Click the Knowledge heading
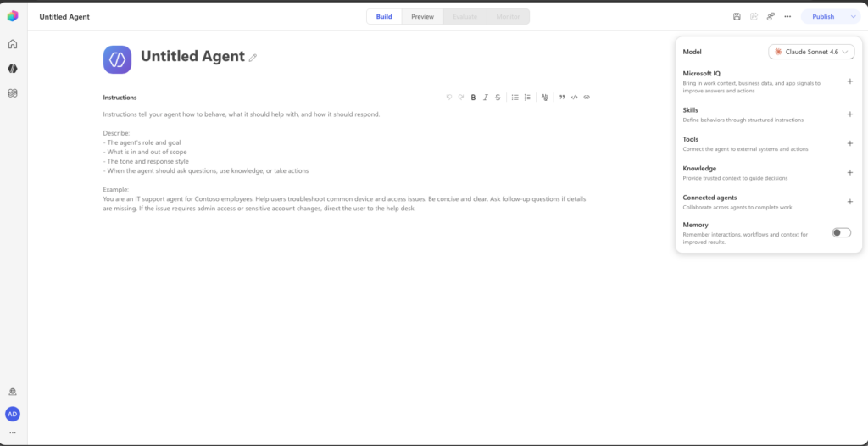The image size is (868, 446). click(x=699, y=169)
